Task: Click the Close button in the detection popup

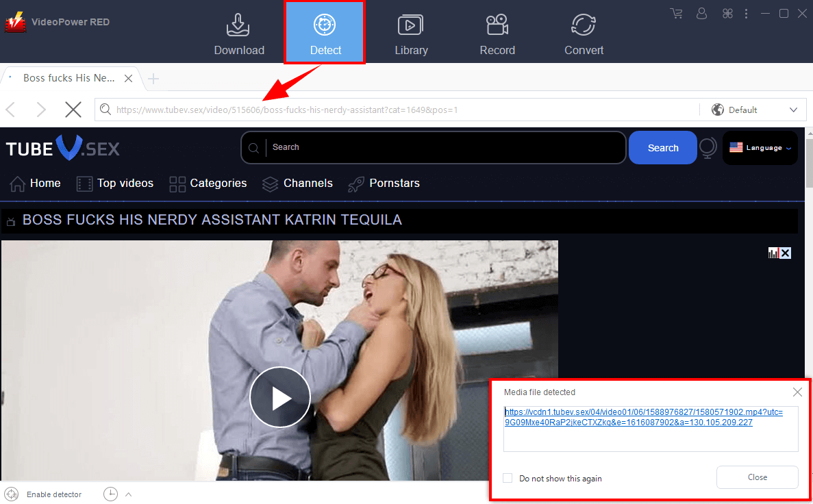Action: [x=757, y=477]
